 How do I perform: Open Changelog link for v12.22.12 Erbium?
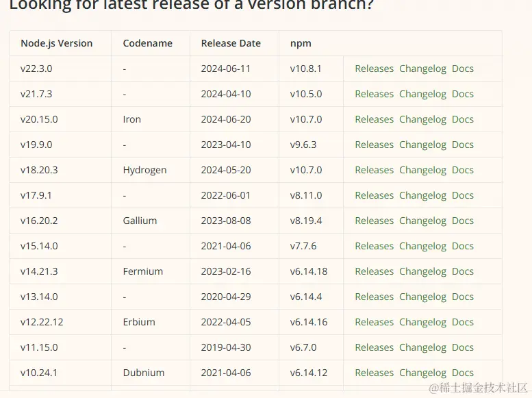click(x=422, y=322)
